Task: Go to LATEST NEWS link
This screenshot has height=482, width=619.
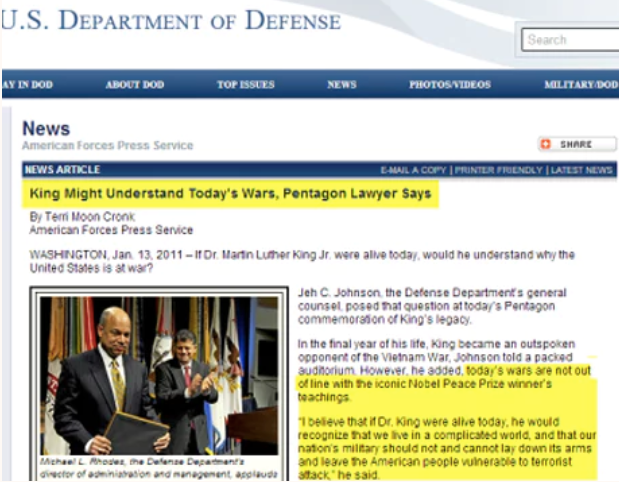Action: [581, 170]
